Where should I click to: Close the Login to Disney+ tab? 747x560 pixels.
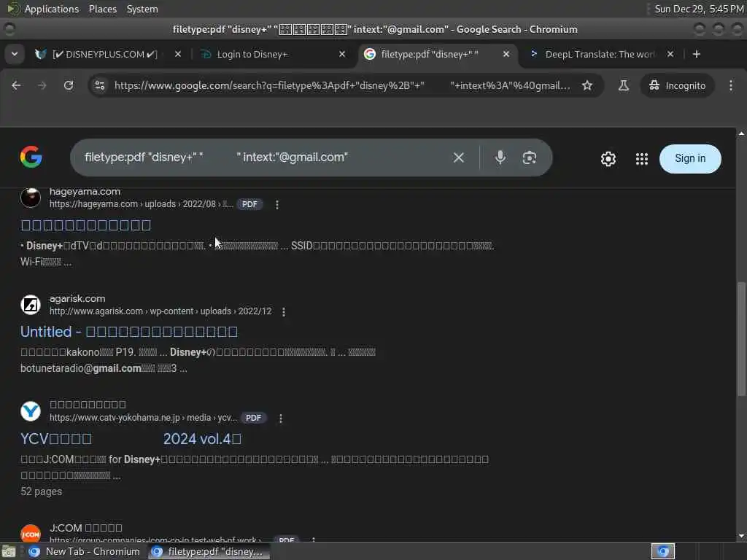pyautogui.click(x=342, y=54)
